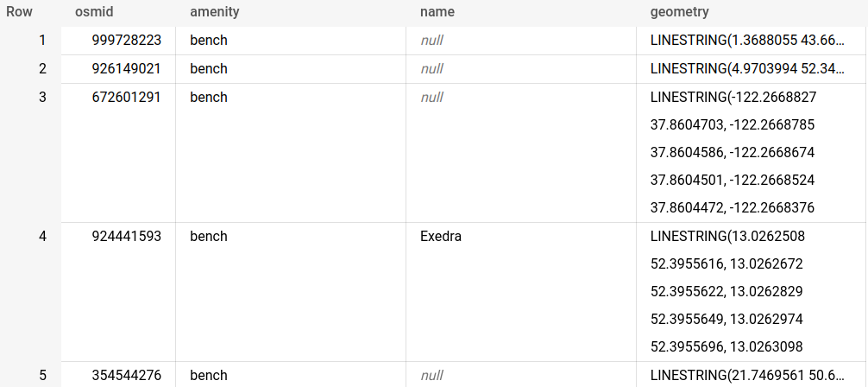Select the geometry column header

pyautogui.click(x=679, y=12)
